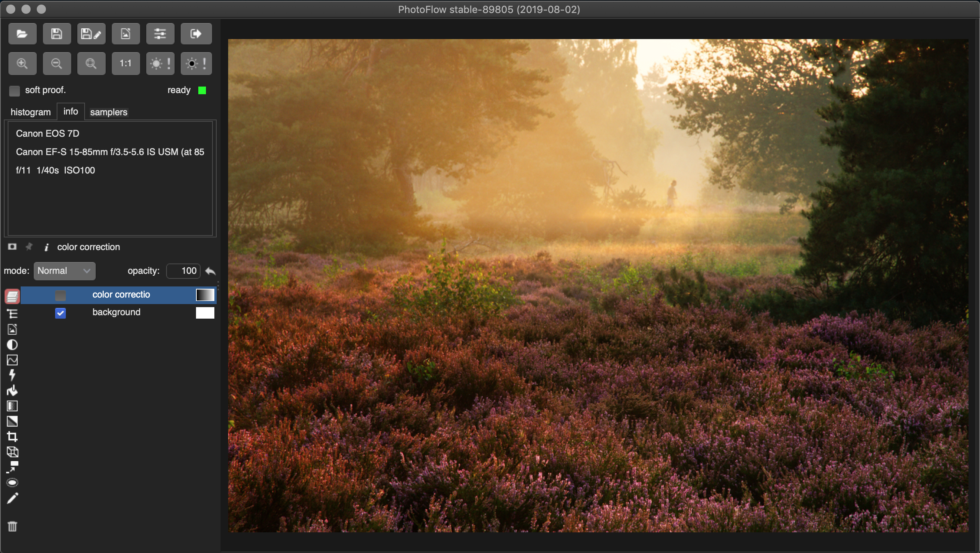Click the zoom in magnifier button
The width and height of the screenshot is (980, 553).
coord(22,64)
